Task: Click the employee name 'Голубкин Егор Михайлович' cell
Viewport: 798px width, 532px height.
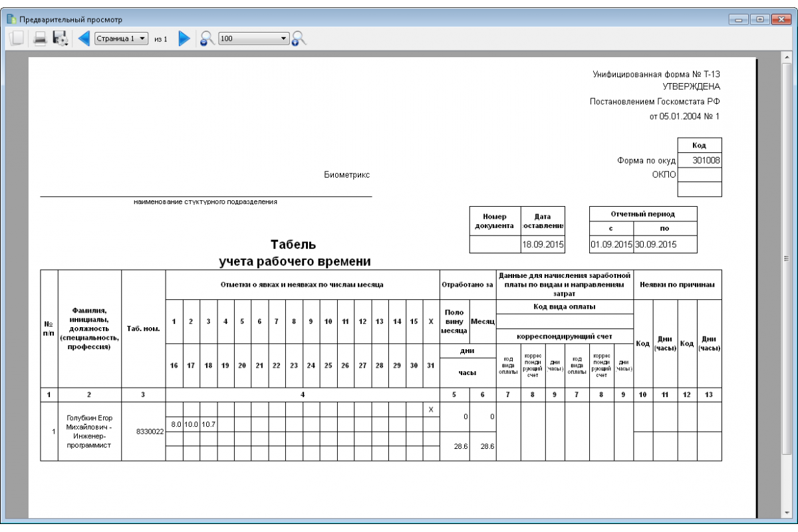Action: [x=90, y=431]
